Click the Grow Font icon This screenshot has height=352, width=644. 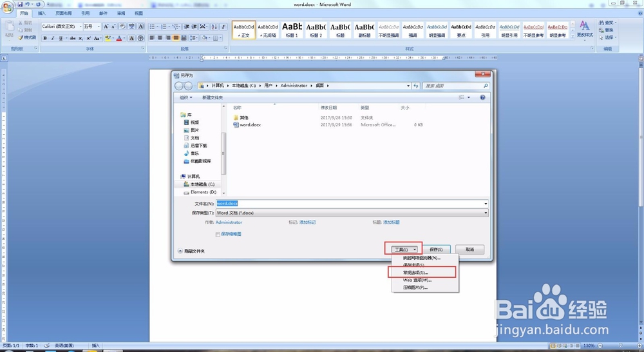[x=106, y=26]
